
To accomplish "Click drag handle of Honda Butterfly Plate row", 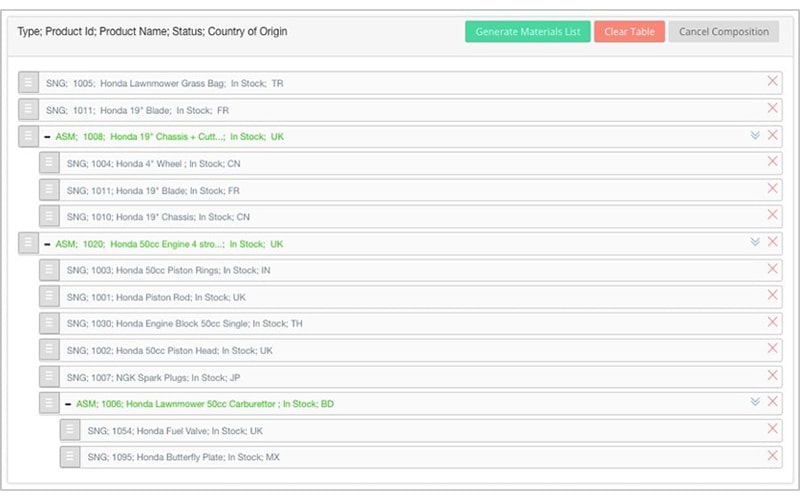I will [70, 457].
